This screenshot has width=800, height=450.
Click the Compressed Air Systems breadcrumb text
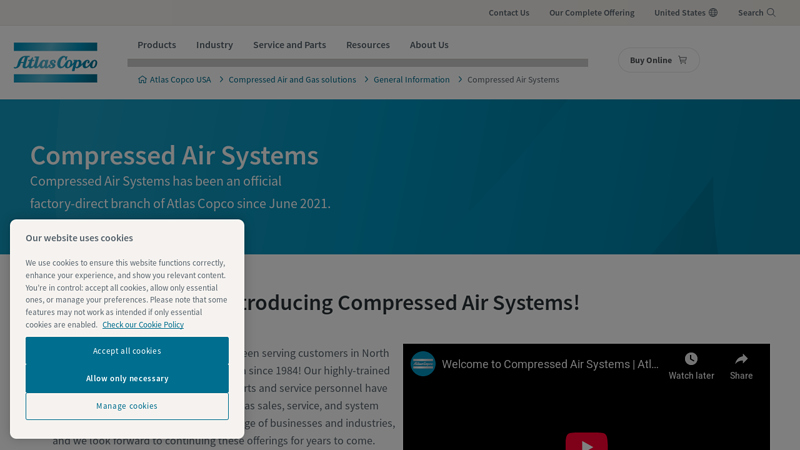click(513, 80)
